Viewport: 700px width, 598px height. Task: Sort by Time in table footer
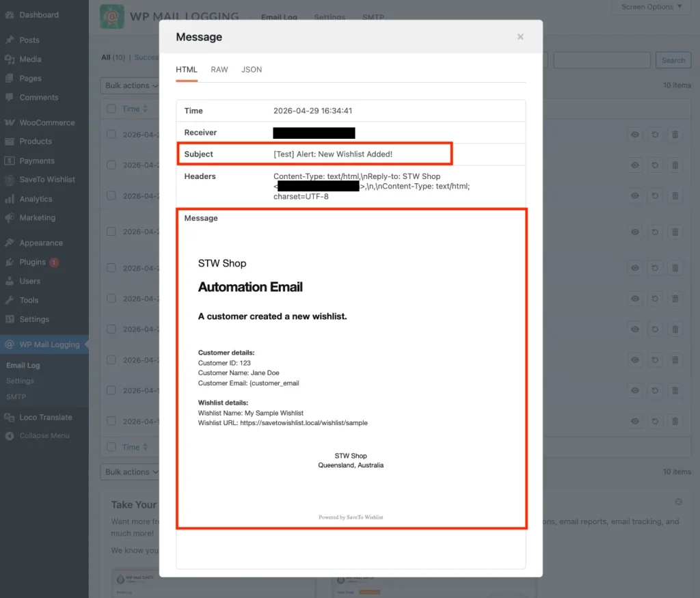135,447
